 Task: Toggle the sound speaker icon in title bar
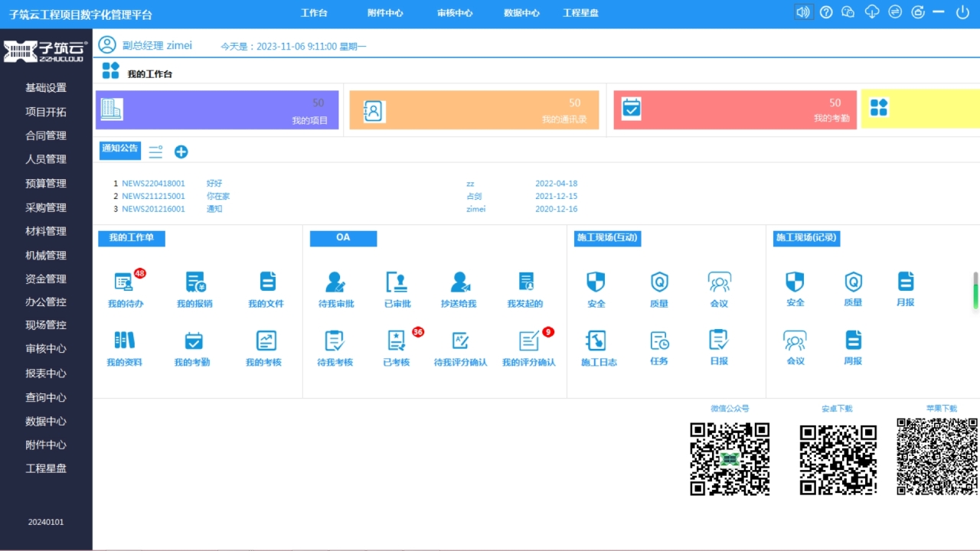pos(802,12)
